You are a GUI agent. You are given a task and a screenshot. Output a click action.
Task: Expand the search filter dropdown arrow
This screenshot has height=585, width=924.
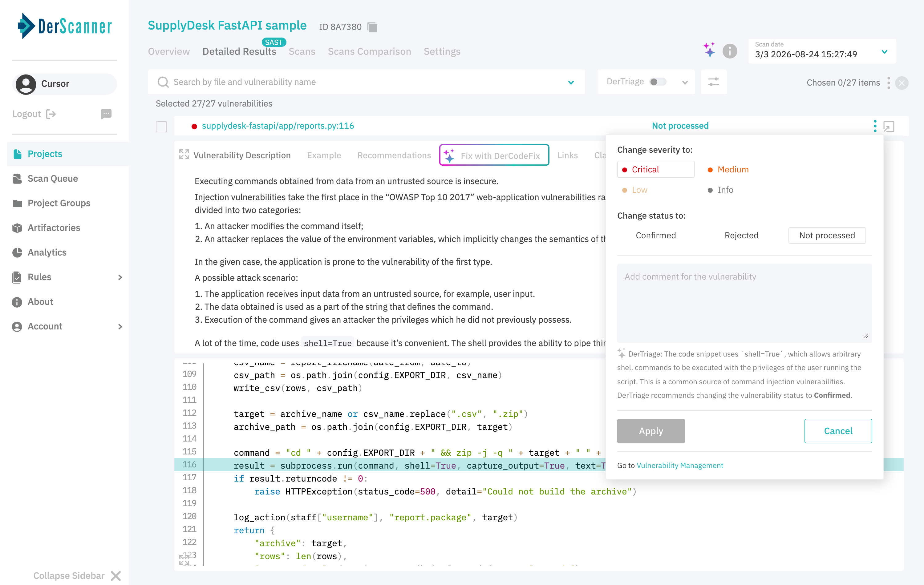tap(571, 82)
